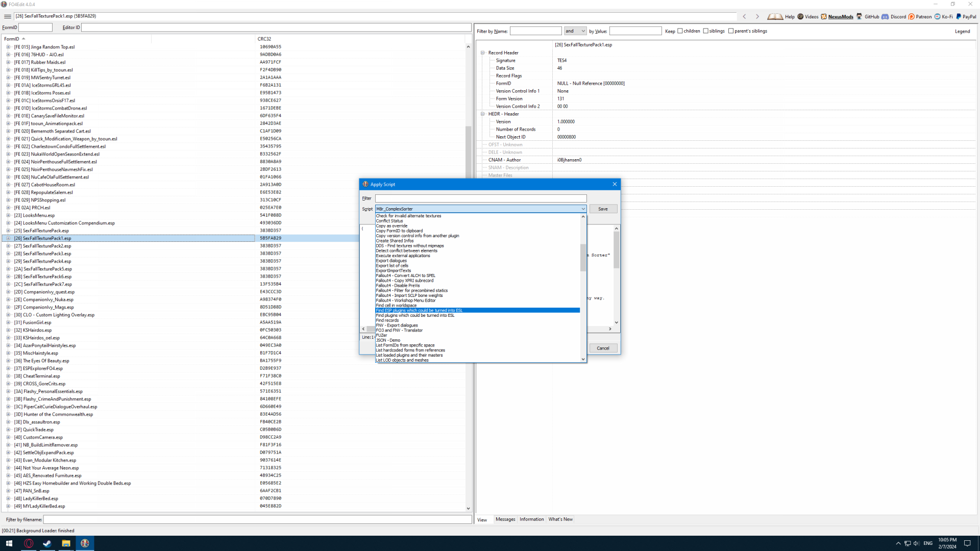980x551 pixels.
Task: Enable the Keep children checkbox
Action: pos(680,31)
